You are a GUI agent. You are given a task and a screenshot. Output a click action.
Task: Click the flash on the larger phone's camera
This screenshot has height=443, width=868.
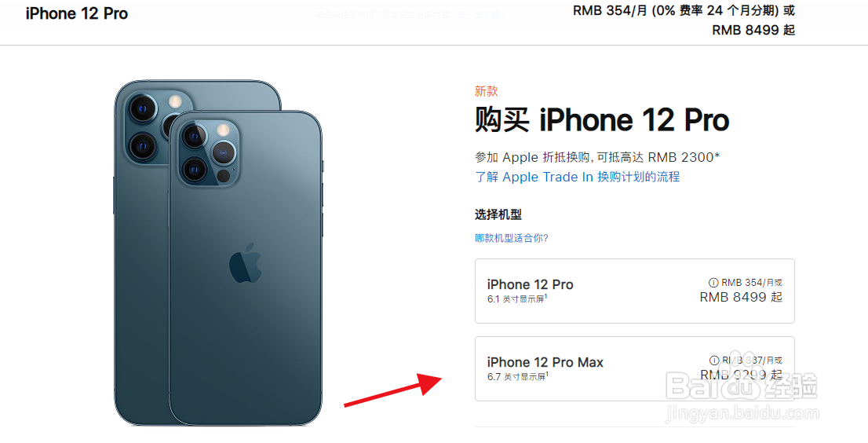pos(176,101)
